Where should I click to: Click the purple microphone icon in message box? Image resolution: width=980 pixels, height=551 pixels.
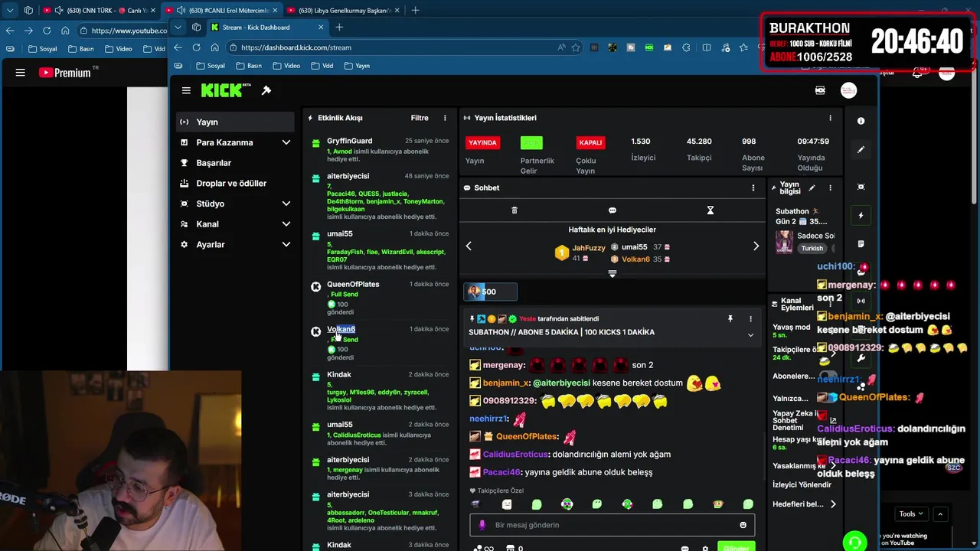[x=482, y=525]
